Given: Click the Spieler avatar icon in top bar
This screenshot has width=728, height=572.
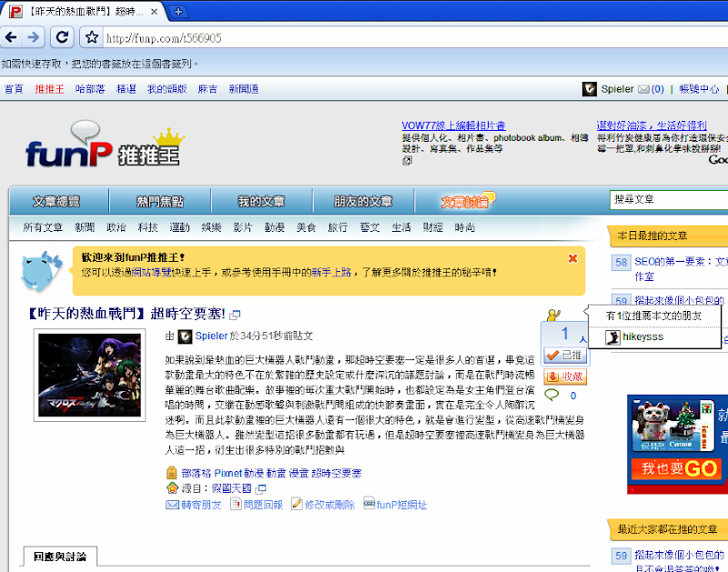Looking at the screenshot, I should [589, 89].
